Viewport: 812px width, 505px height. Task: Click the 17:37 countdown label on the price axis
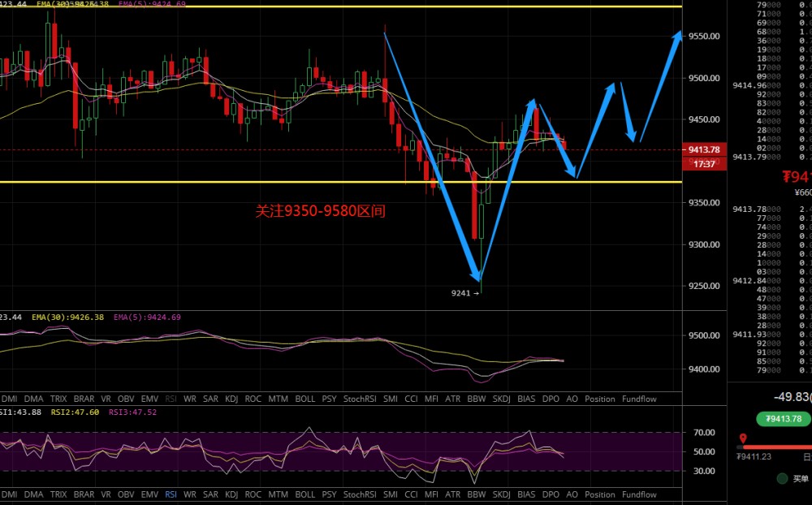click(704, 164)
